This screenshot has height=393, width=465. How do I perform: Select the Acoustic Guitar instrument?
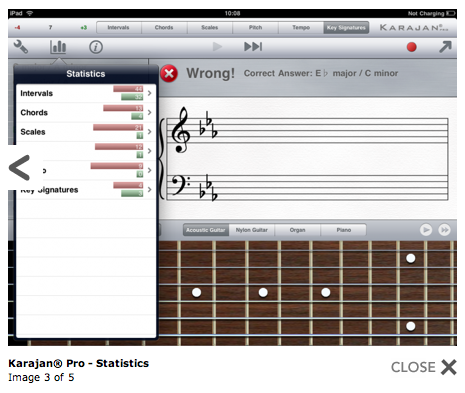(x=206, y=230)
